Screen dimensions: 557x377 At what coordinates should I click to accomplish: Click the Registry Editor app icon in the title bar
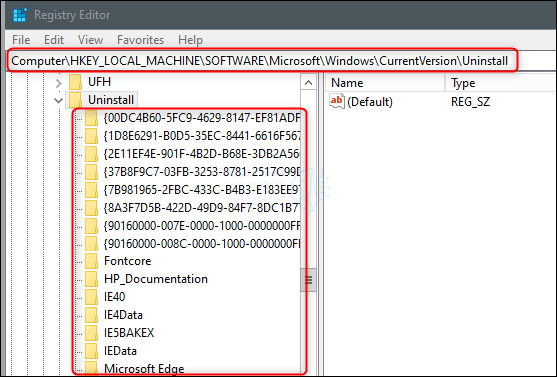(20, 15)
